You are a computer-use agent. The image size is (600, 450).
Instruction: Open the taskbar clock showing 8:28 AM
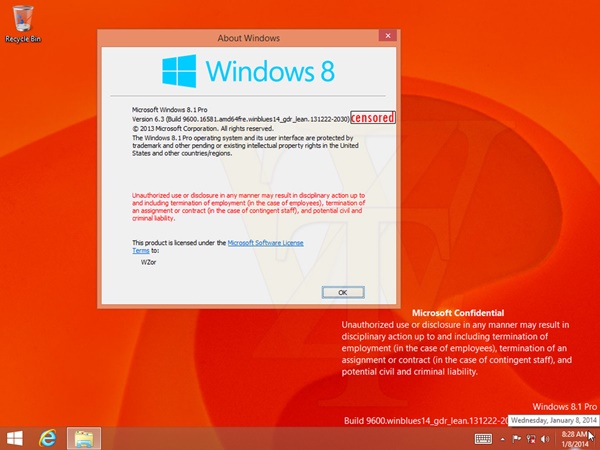coord(575,439)
